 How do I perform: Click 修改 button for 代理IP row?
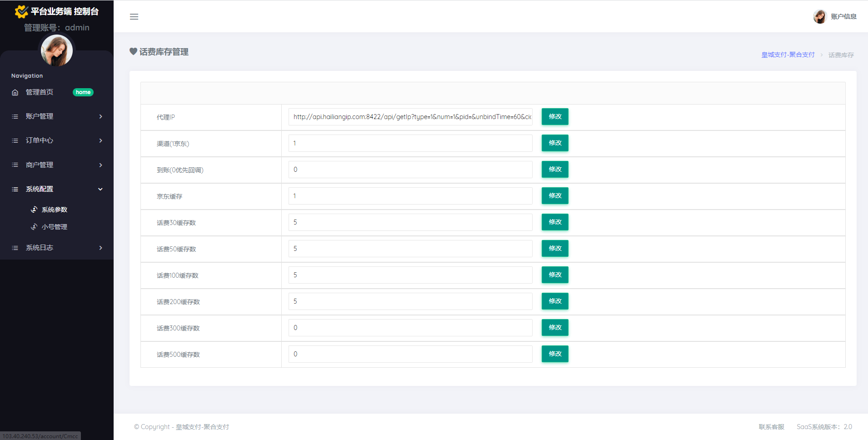(554, 116)
